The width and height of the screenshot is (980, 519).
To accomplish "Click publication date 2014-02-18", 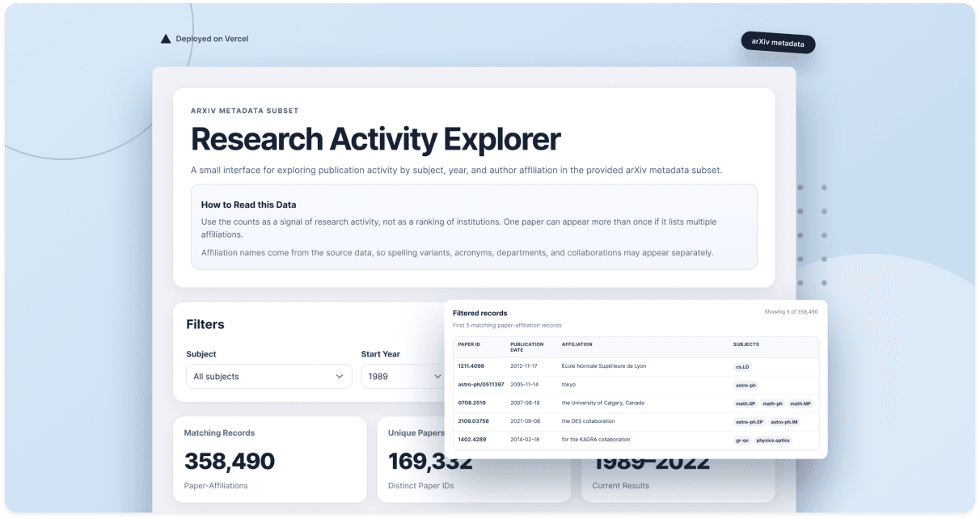I will 523,440.
